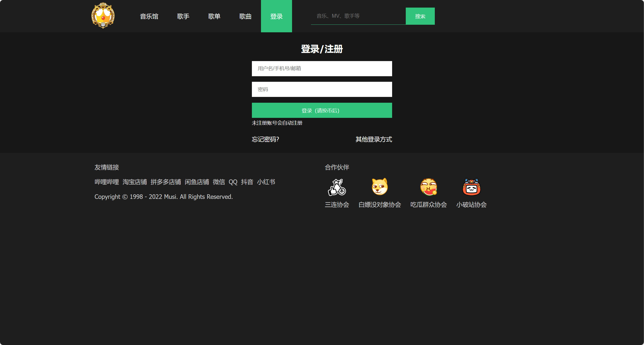This screenshot has height=345, width=644.
Task: Go to the 歌手 page
Action: coord(183,16)
